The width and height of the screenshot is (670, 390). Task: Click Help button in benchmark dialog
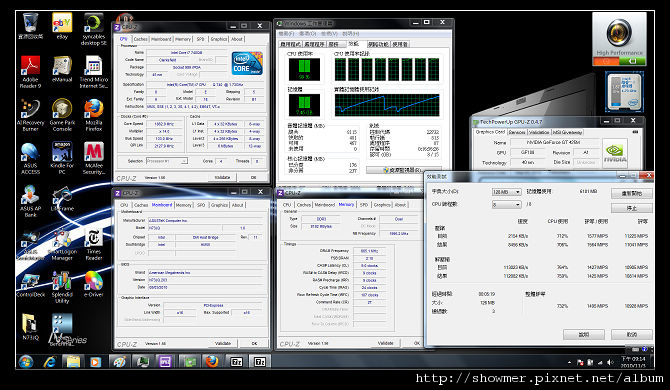[584, 334]
